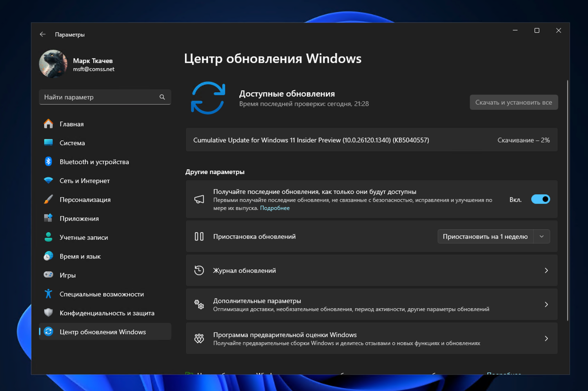
Task: Click the history clock icon for Журнал обновлений
Action: [x=199, y=270]
